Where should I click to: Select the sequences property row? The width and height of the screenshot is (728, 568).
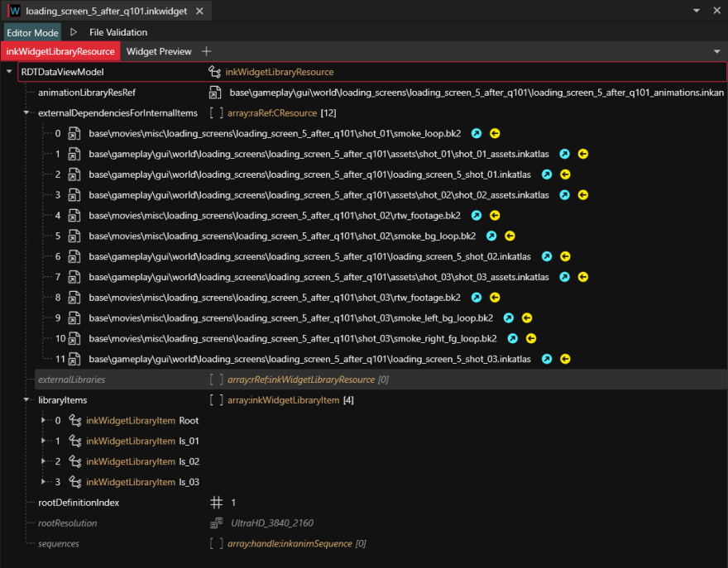coord(381,543)
